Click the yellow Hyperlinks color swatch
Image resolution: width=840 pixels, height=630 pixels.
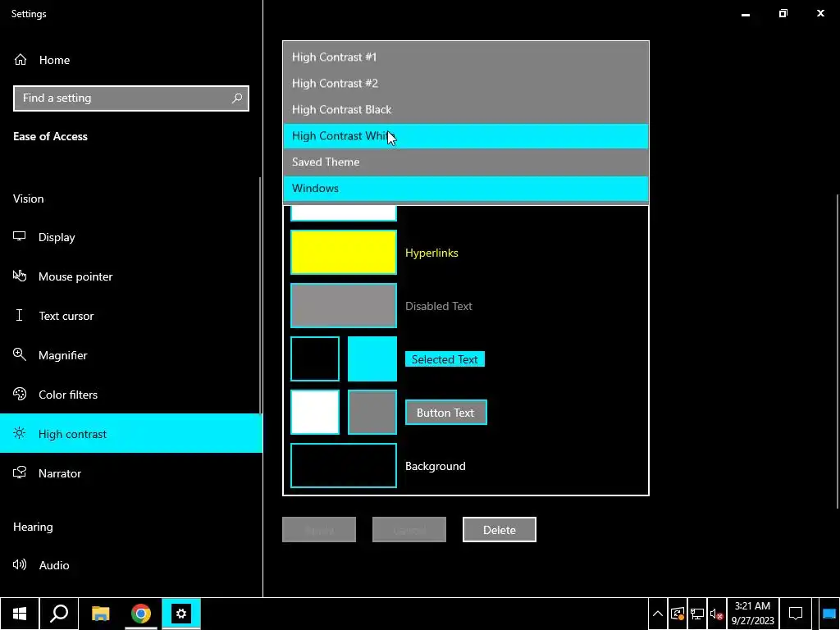344,253
